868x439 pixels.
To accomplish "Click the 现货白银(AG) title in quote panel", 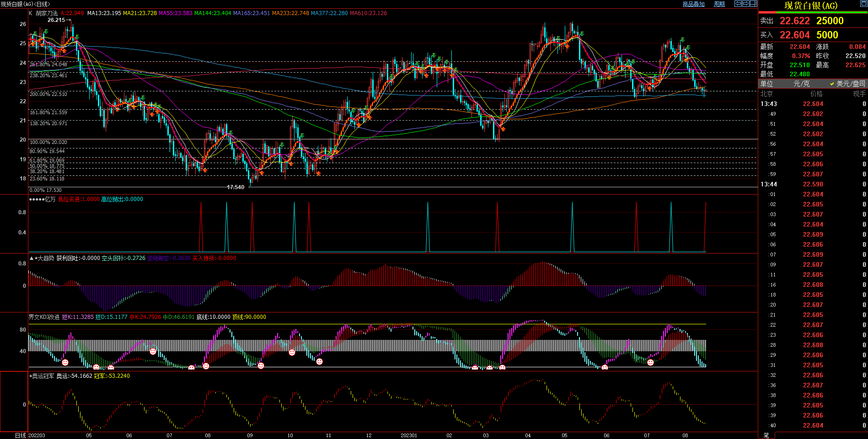I will [x=810, y=5].
